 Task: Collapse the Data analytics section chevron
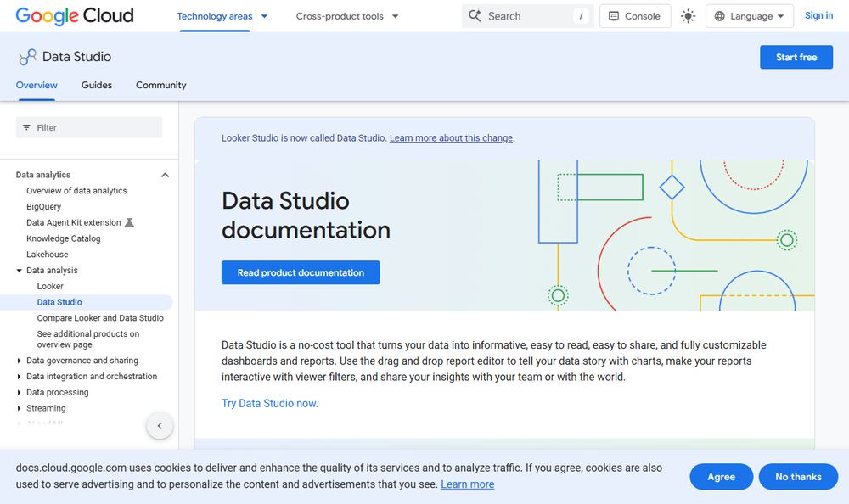point(166,175)
